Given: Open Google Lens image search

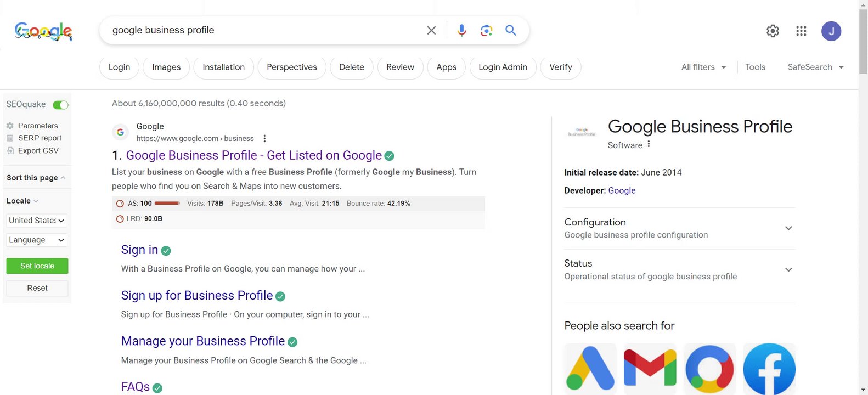Looking at the screenshot, I should tap(486, 30).
